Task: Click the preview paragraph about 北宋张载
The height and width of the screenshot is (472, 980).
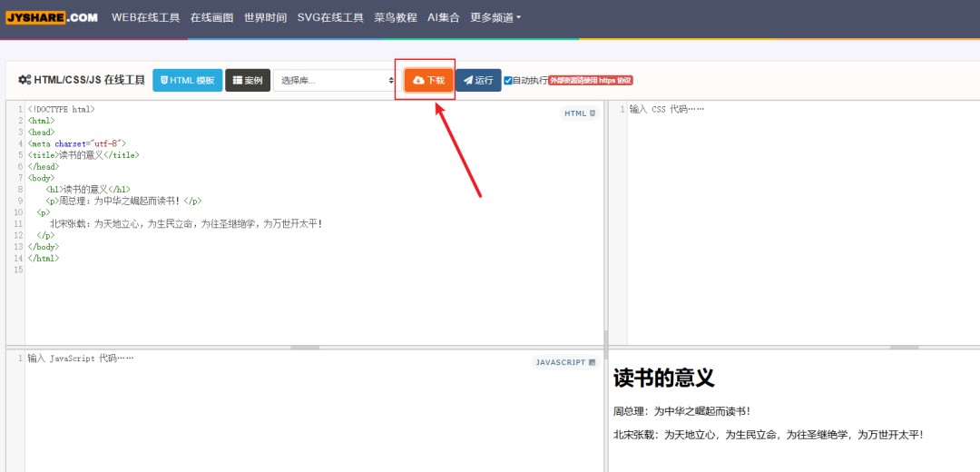Action: (769, 435)
